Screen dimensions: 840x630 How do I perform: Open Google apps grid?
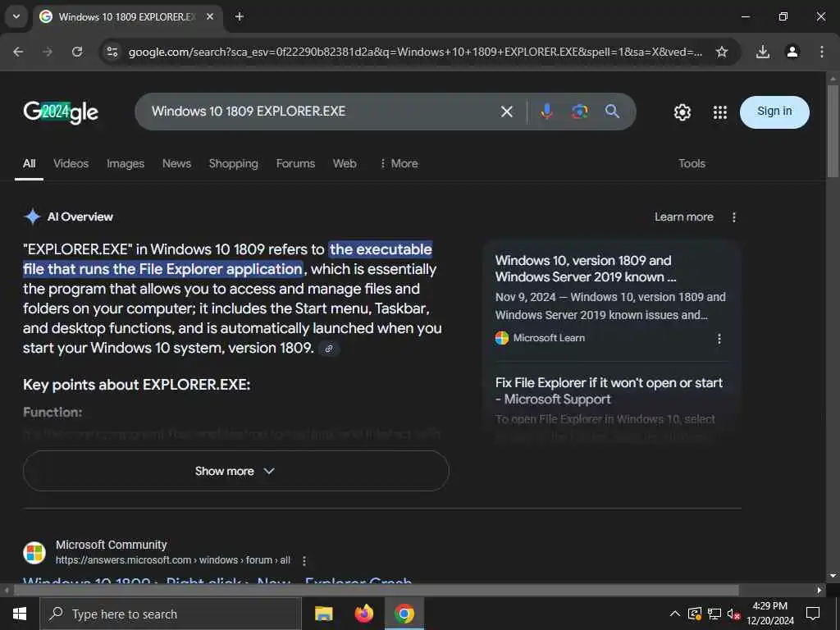[720, 112]
